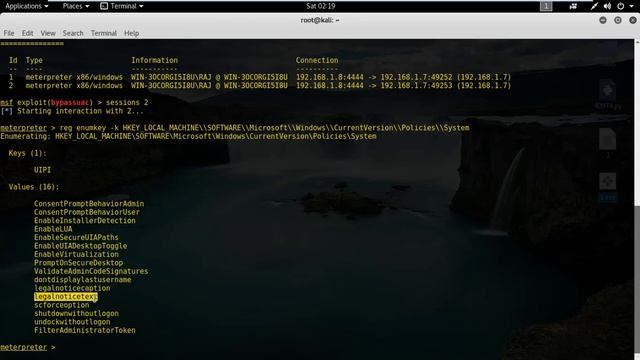Close the root@kali terminal window
This screenshot has height=360, width=640.
click(x=633, y=20)
